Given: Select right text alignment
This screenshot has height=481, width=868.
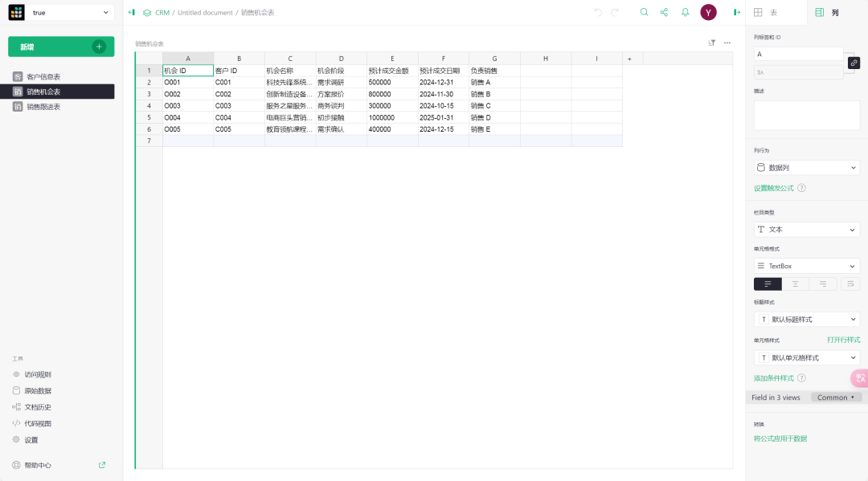Looking at the screenshot, I should (822, 284).
